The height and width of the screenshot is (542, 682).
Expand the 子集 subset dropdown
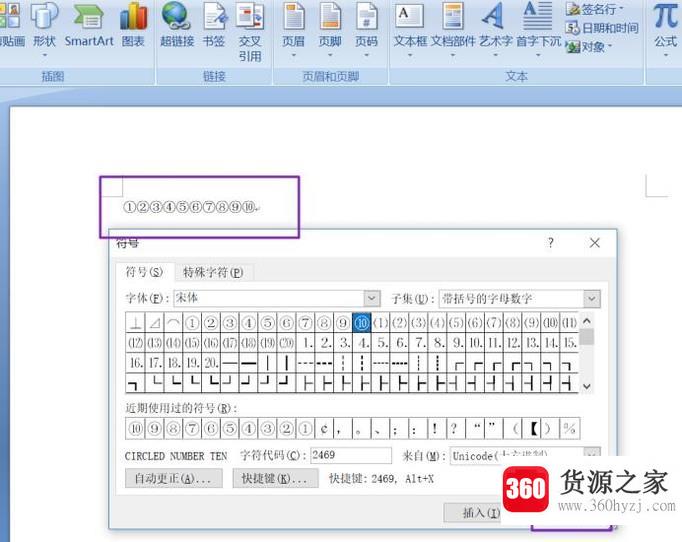(592, 298)
